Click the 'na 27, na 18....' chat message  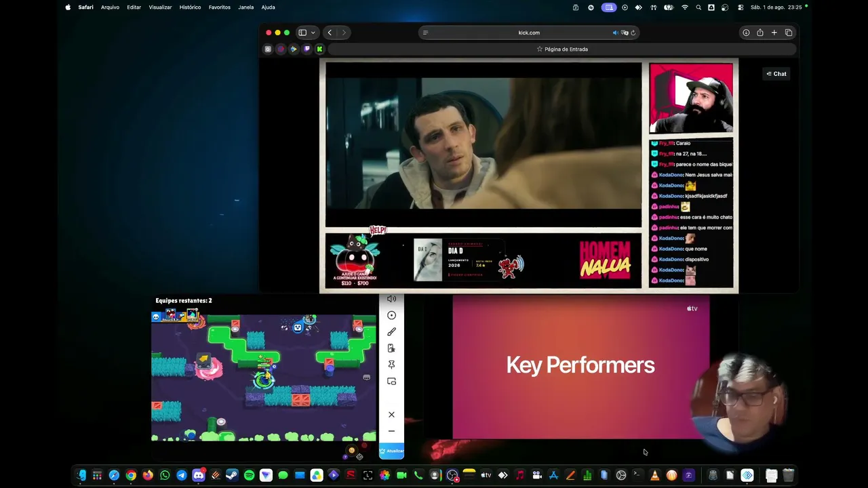click(x=679, y=154)
